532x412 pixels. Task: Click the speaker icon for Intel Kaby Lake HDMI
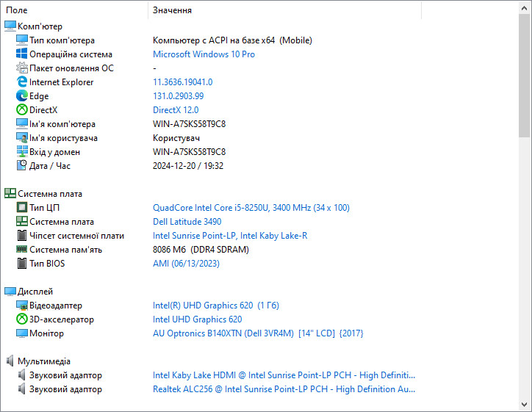coord(22,375)
